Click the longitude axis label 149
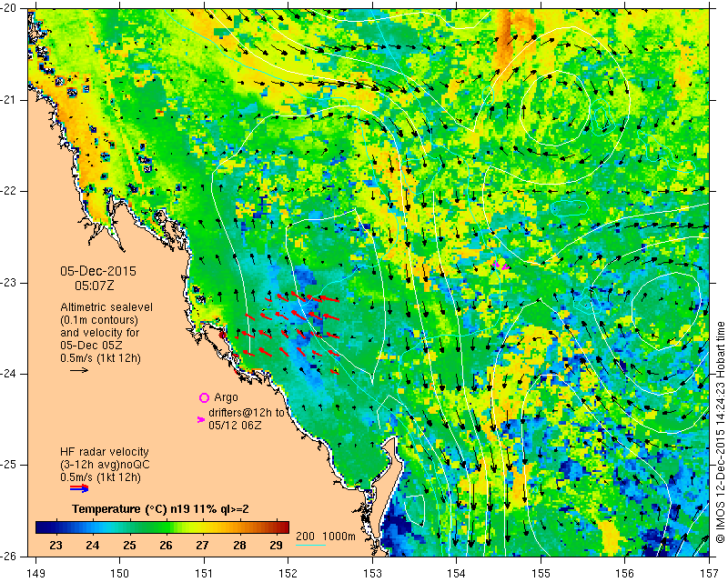The width and height of the screenshot is (728, 582). [36, 574]
